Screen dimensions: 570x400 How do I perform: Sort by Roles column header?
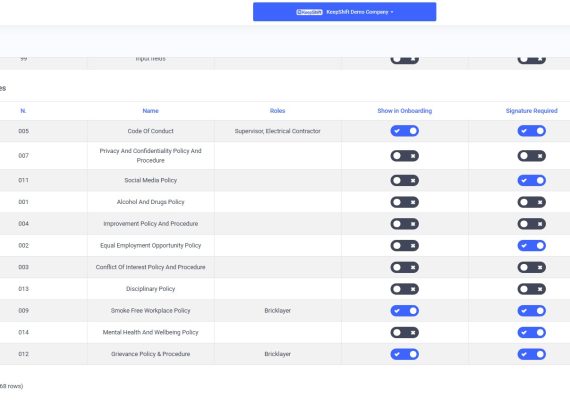tap(277, 111)
